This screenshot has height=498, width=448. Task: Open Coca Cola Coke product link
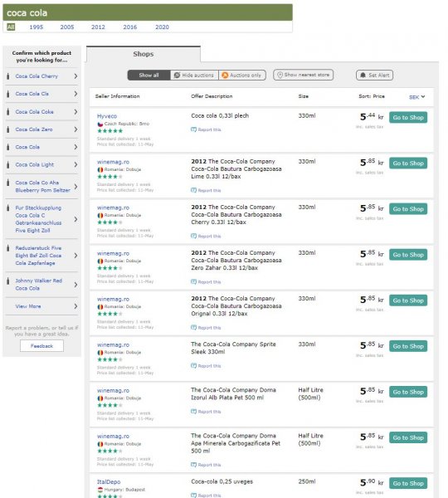click(34, 112)
